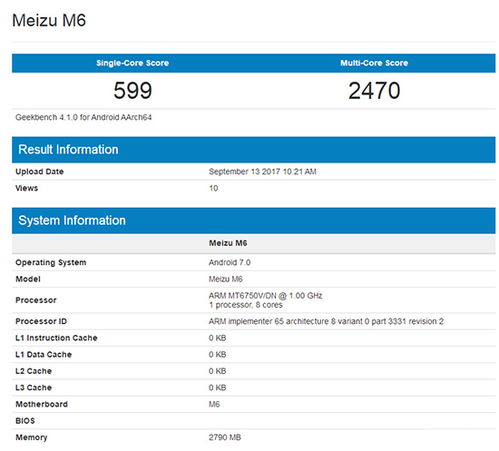499x451 pixels.
Task: Select the Motherboard value M6
Action: [214, 404]
